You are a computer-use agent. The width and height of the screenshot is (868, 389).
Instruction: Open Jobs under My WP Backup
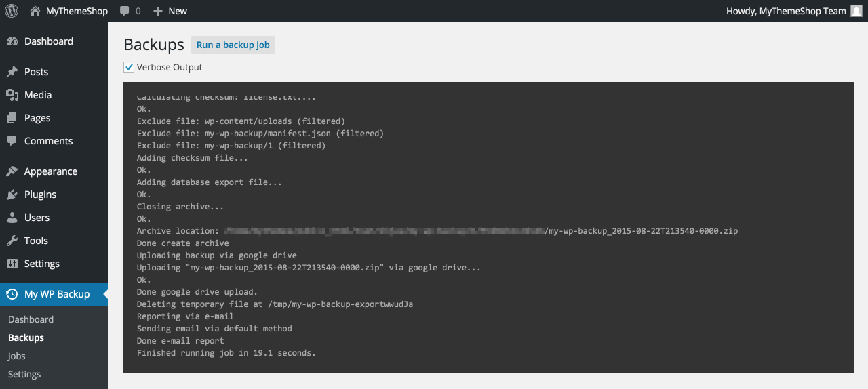17,356
